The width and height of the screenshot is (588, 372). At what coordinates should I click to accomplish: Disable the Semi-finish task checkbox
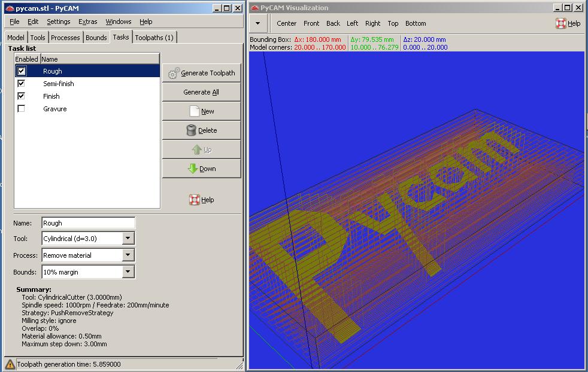pyautogui.click(x=22, y=84)
